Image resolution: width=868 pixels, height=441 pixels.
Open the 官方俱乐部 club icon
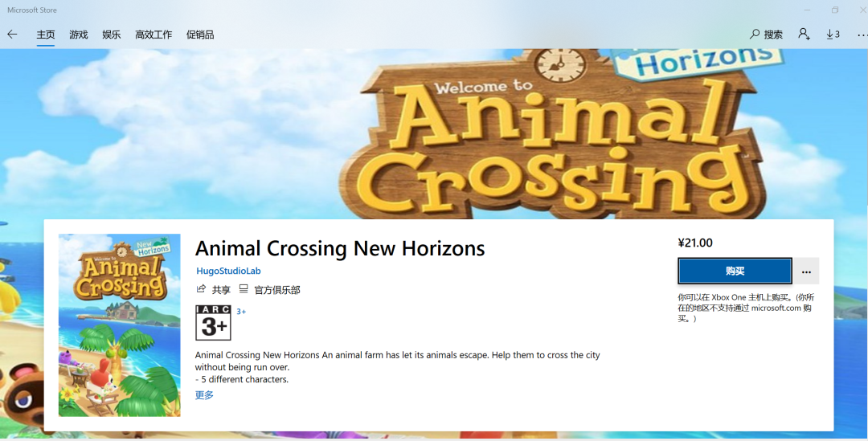pyautogui.click(x=243, y=289)
